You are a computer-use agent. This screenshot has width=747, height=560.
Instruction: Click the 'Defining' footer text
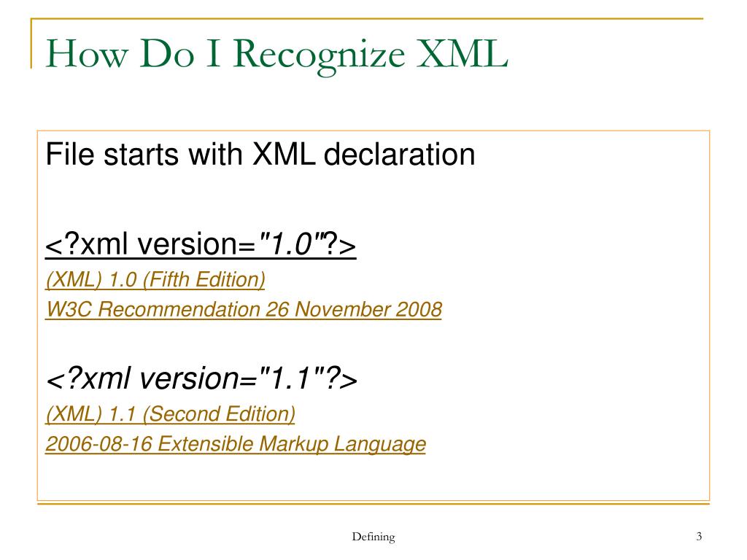(373, 537)
